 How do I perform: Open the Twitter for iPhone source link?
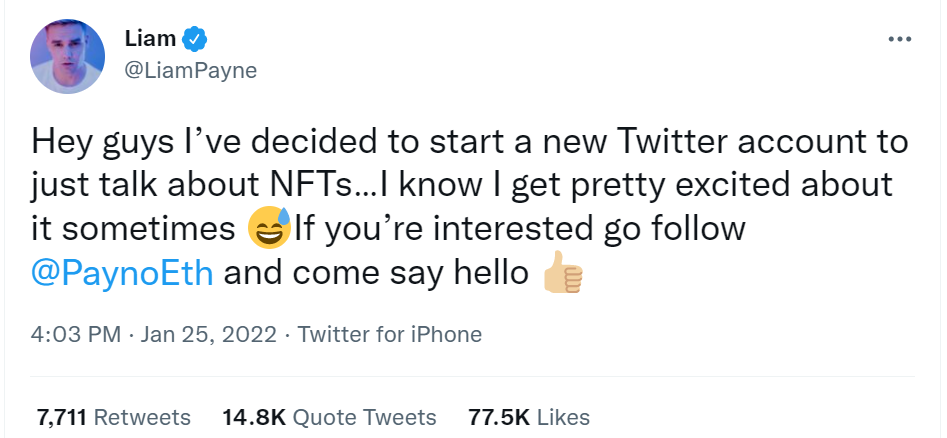point(390,334)
